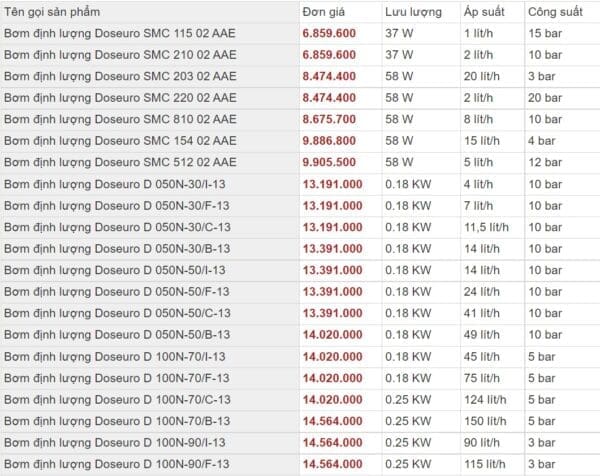Select Bơm định lượng Doseuro SMC 512 02 AAE
This screenshot has height=476, width=600.
120,162
